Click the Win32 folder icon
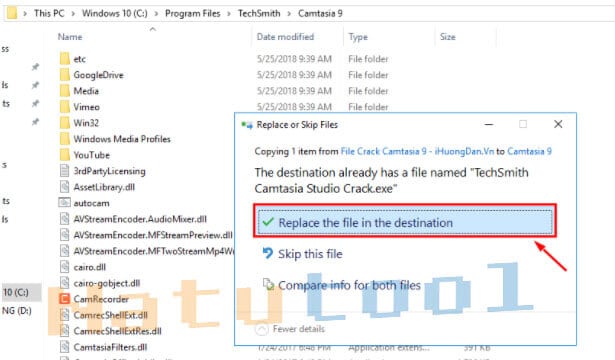615x360 pixels. tap(65, 123)
